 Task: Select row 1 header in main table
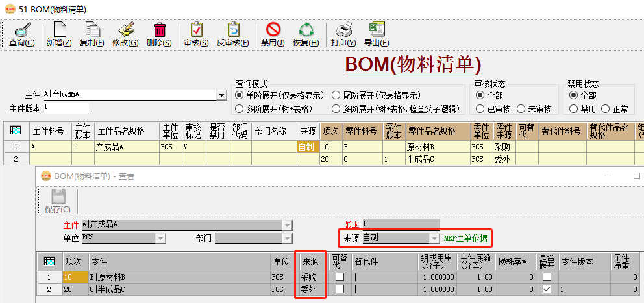[x=16, y=147]
